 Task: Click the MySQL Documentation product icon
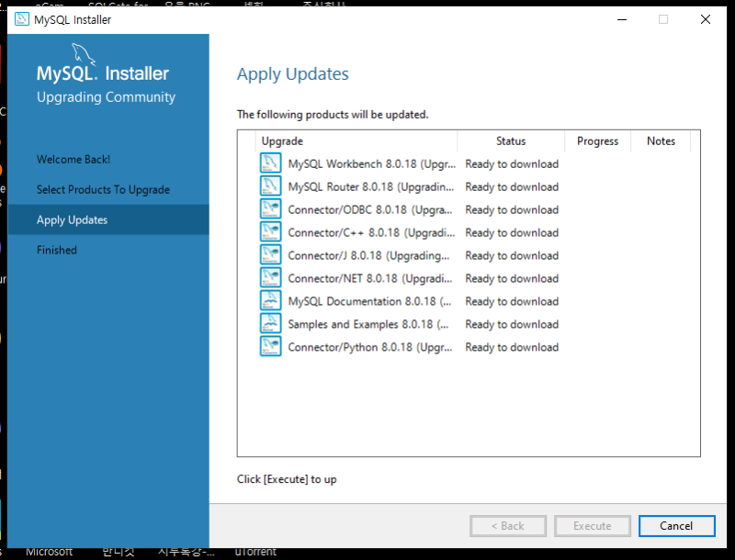pyautogui.click(x=270, y=300)
